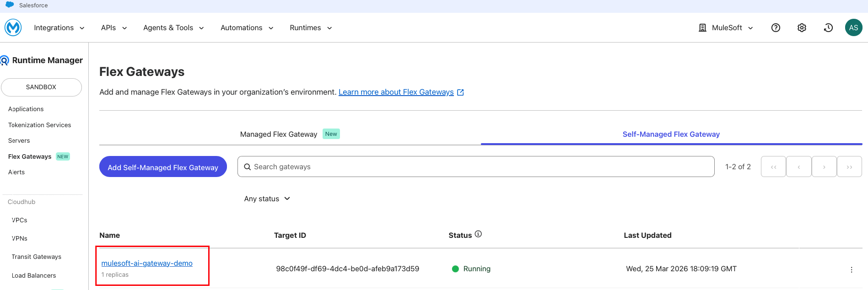The image size is (868, 290).
Task: Click the MuleSoft Anypoint logo icon
Action: tap(13, 27)
